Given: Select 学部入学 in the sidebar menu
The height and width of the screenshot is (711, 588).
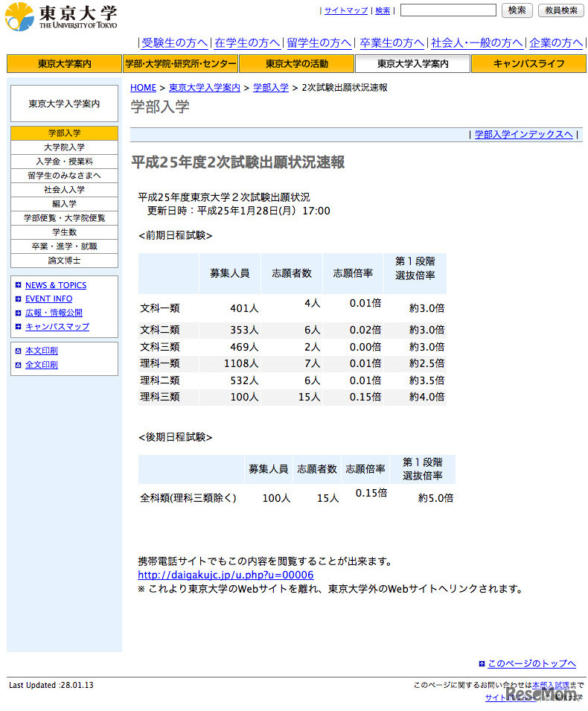Looking at the screenshot, I should (64, 133).
